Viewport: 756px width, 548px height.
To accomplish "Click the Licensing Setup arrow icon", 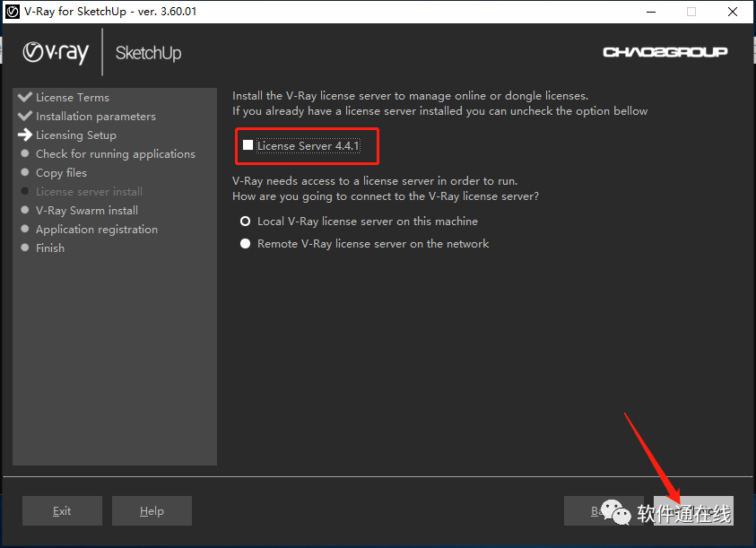I will pos(25,135).
